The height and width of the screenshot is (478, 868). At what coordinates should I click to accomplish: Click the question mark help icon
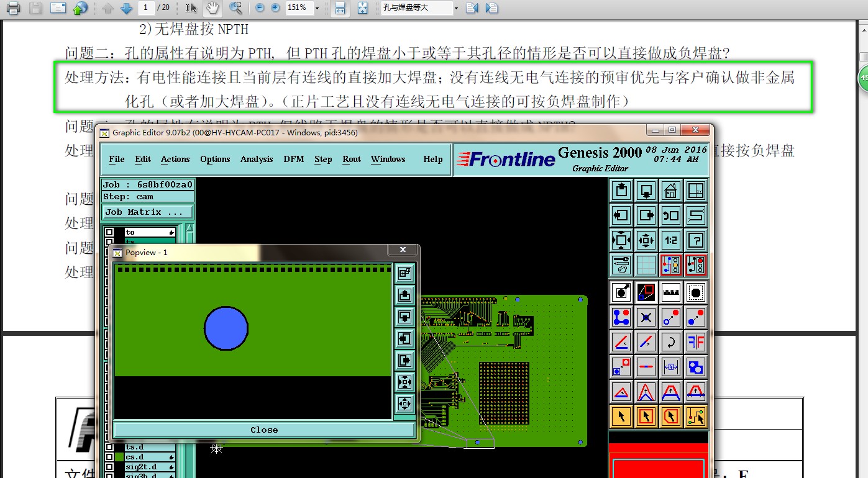coord(696,240)
